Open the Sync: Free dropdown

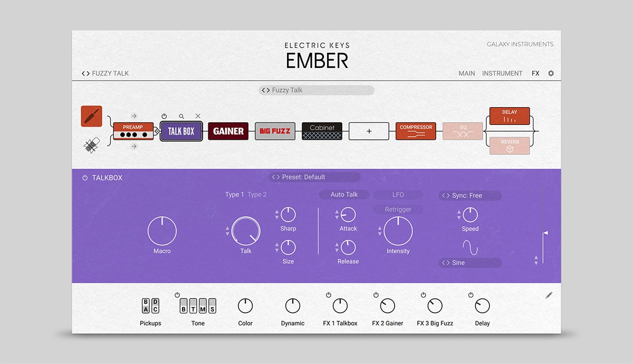coord(470,196)
